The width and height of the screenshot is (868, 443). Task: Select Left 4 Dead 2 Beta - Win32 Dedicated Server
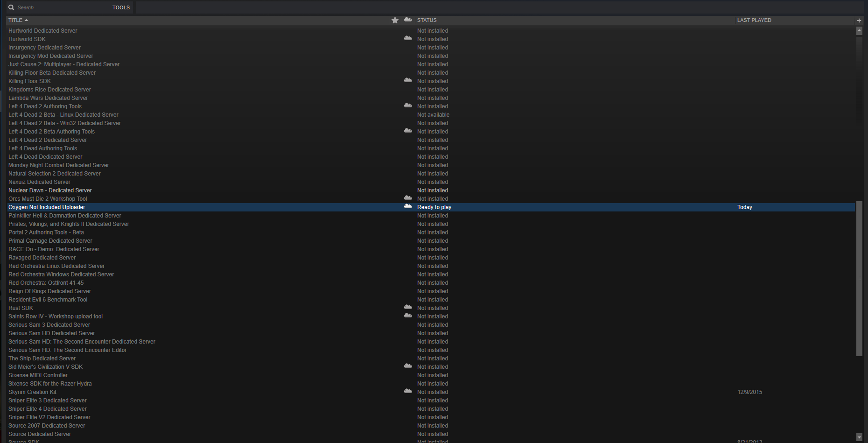click(x=64, y=123)
